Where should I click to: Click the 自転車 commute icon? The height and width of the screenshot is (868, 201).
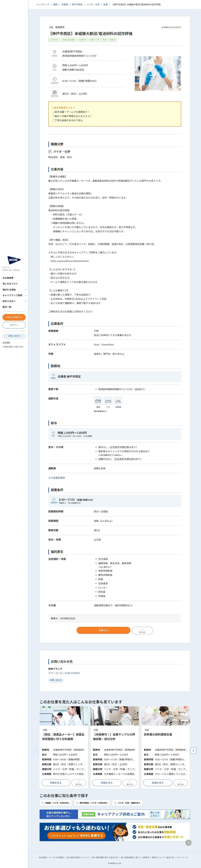click(x=118, y=401)
